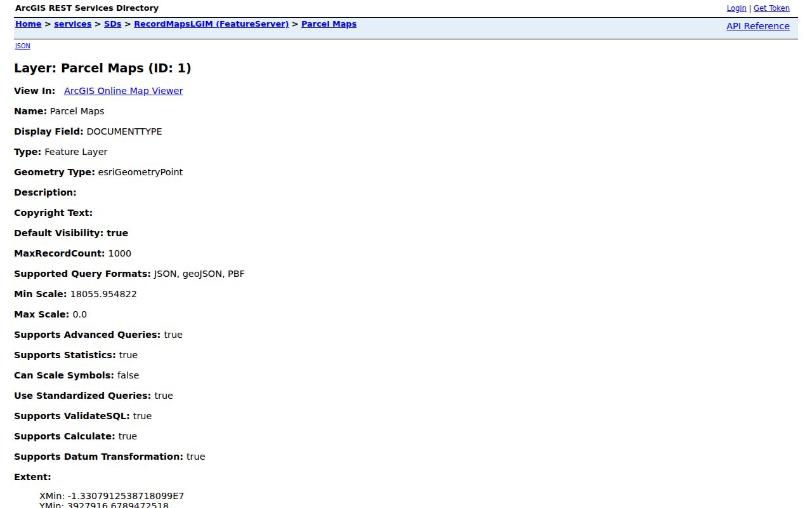
Task: Click the Supported Query Formats value
Action: (199, 274)
